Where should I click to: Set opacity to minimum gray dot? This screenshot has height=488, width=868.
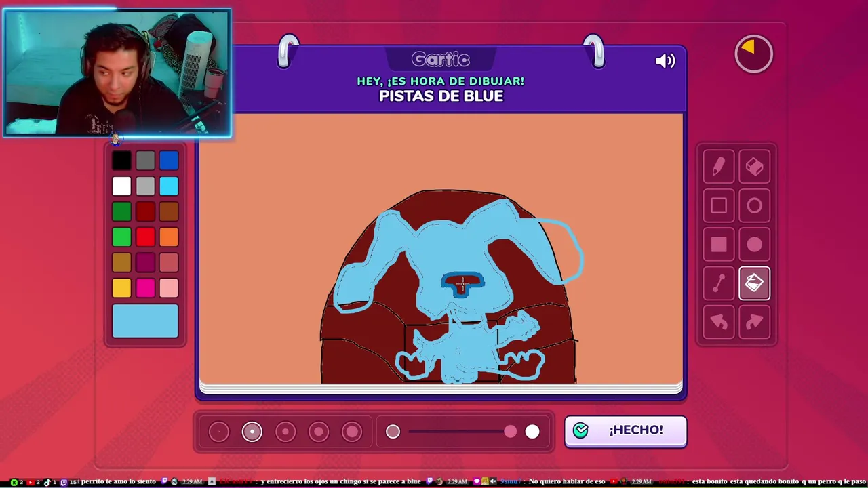[393, 432]
